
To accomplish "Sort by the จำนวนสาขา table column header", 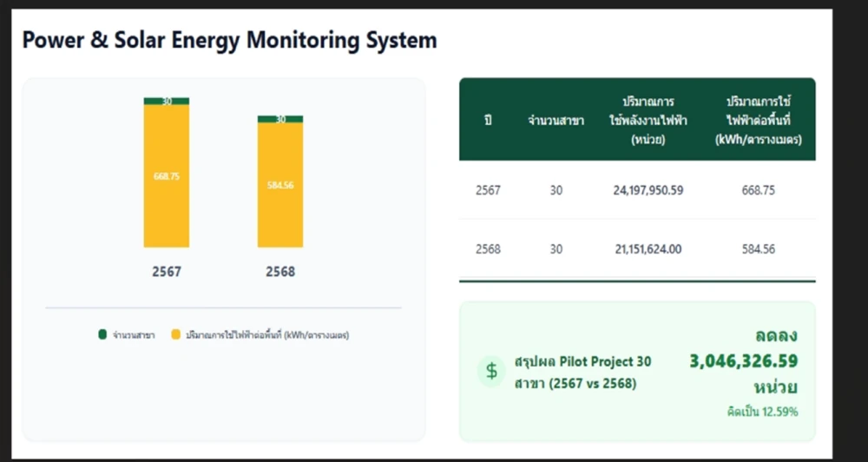I will (x=556, y=121).
